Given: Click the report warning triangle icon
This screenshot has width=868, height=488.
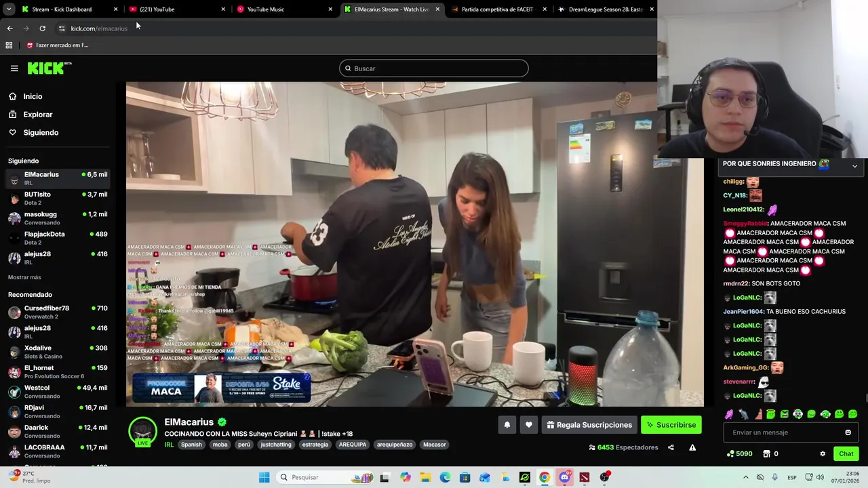Looking at the screenshot, I should point(692,447).
